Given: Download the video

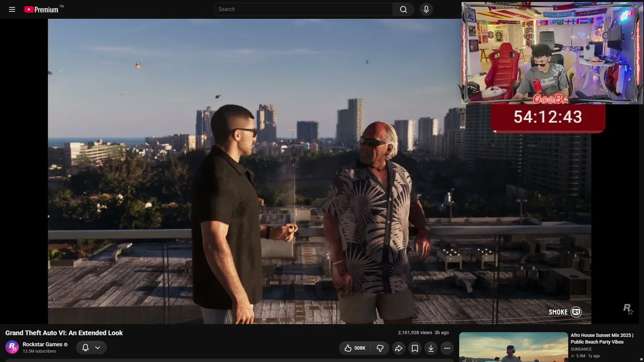Looking at the screenshot, I should (x=431, y=348).
